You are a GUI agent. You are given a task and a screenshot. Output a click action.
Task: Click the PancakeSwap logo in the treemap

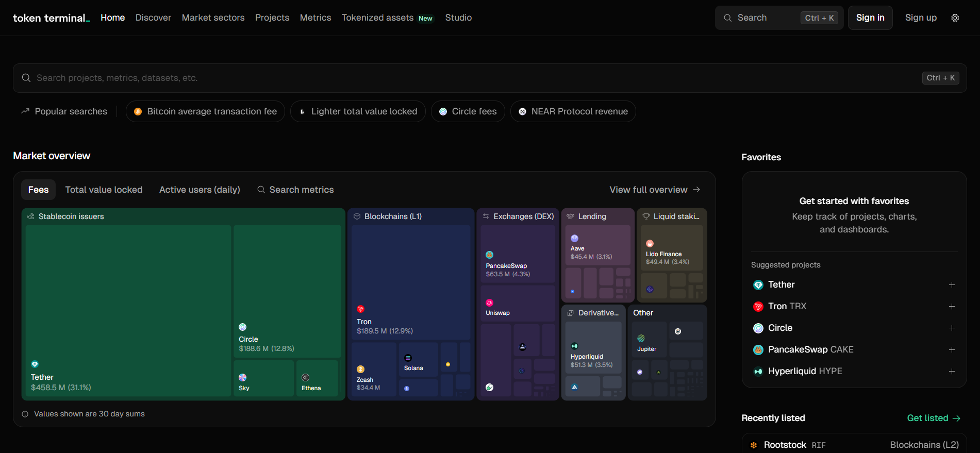[x=490, y=255]
